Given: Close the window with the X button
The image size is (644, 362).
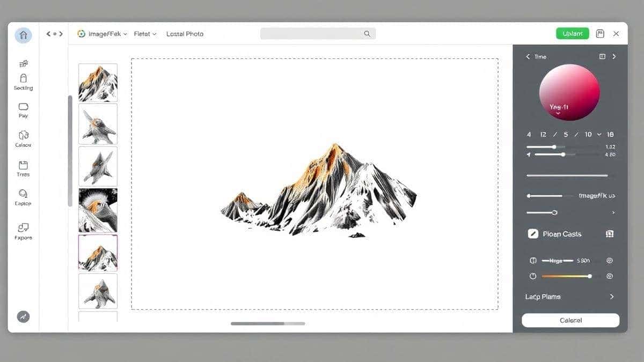Looking at the screenshot, I should pyautogui.click(x=616, y=34).
